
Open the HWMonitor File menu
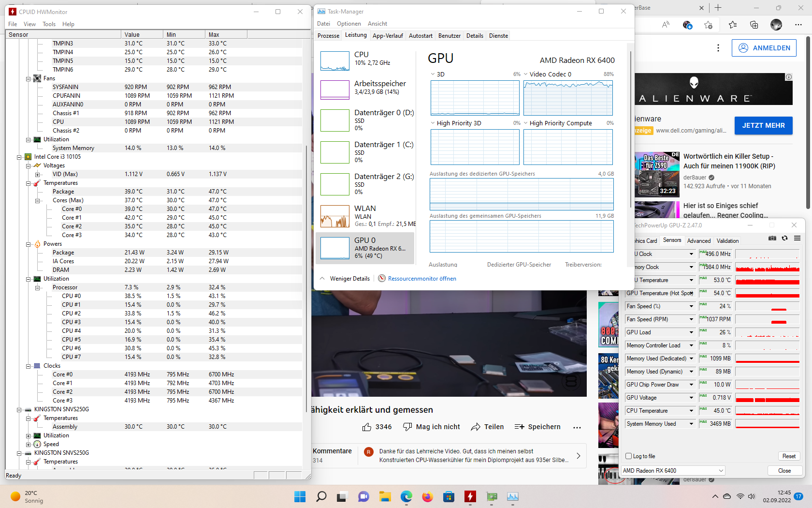[x=13, y=24]
